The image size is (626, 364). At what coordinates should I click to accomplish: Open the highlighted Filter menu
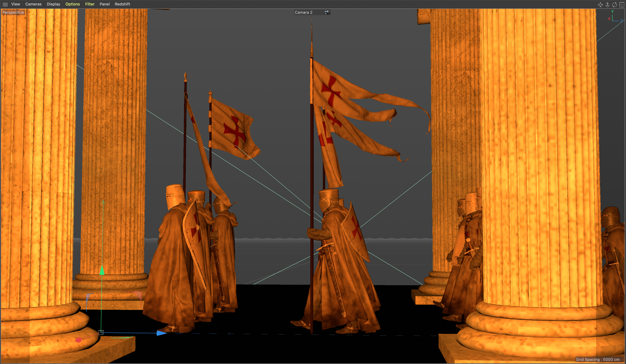(90, 4)
